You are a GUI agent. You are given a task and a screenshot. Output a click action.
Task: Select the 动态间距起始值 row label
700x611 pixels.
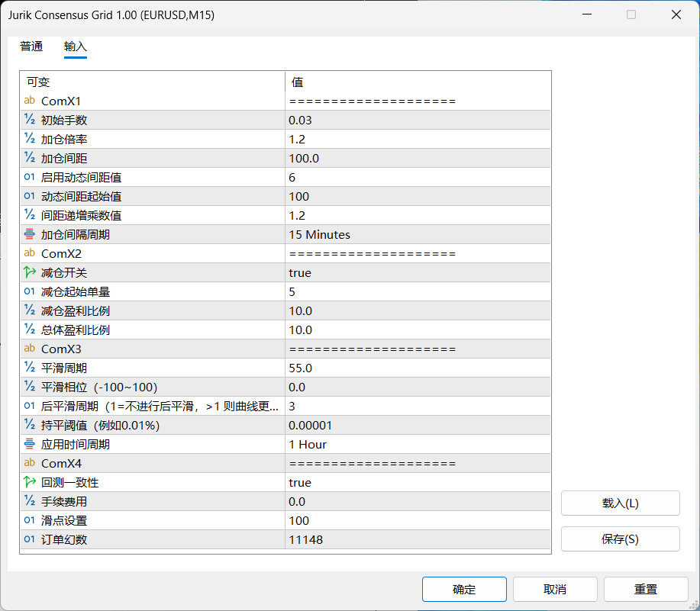(x=81, y=197)
